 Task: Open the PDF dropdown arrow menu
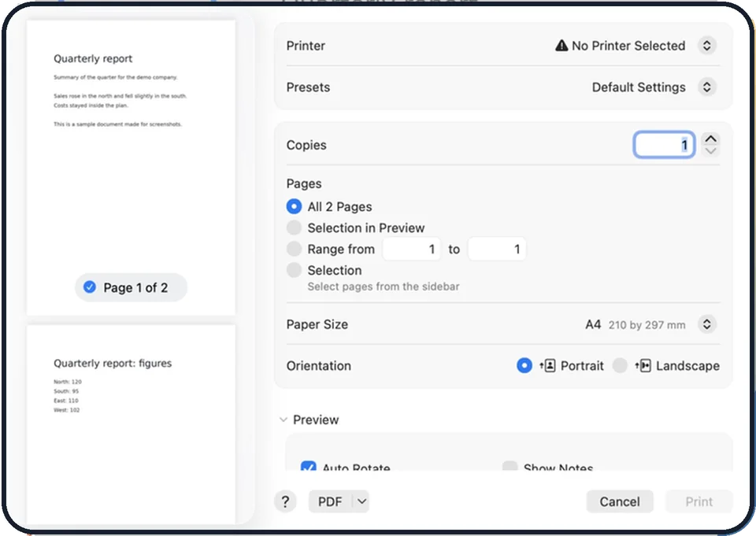coord(361,502)
